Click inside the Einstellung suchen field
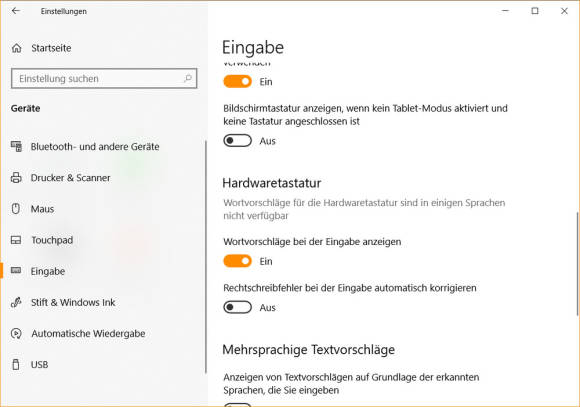Screen dimensions: 580x407 [x=104, y=78]
